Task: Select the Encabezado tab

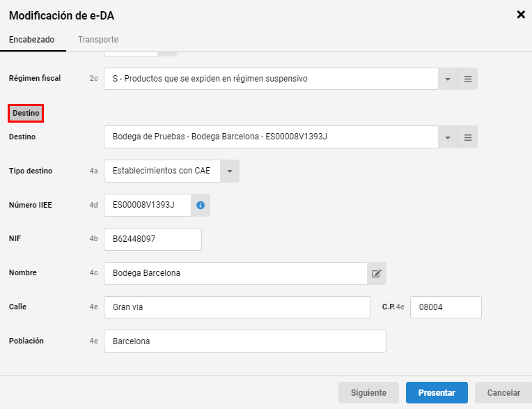Action: pos(31,40)
